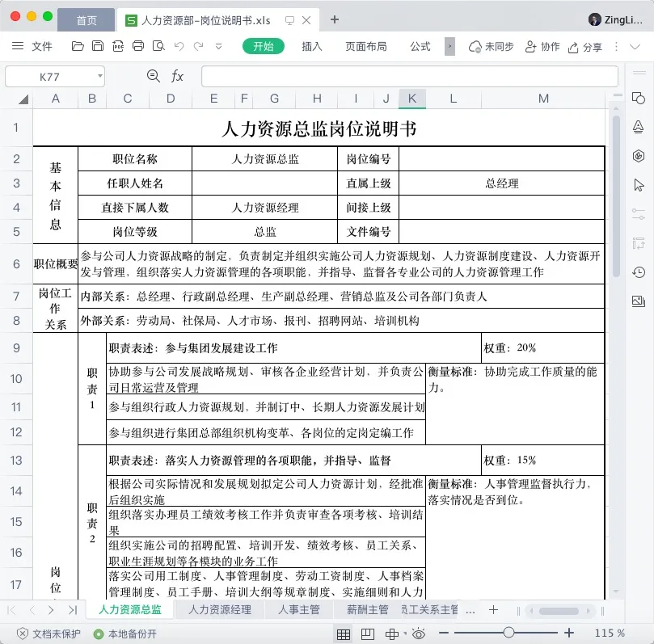This screenshot has width=654, height=644.
Task: Click the Print toolbar icon
Action: 138,46
